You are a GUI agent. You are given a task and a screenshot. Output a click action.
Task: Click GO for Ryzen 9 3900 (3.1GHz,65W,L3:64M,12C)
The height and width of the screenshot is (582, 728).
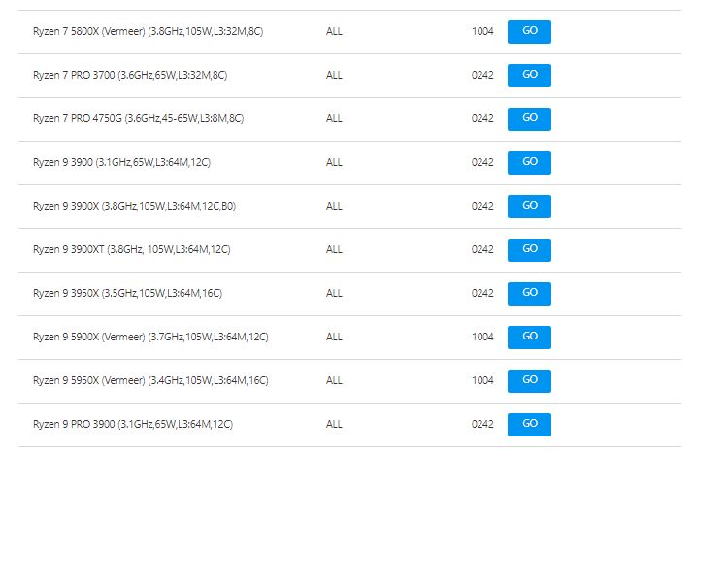pyautogui.click(x=529, y=162)
